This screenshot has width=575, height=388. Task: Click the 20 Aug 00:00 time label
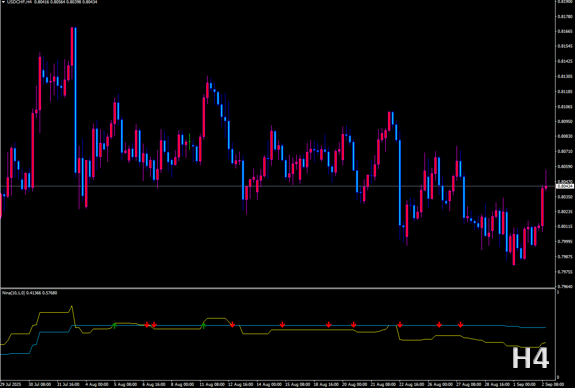355,384
